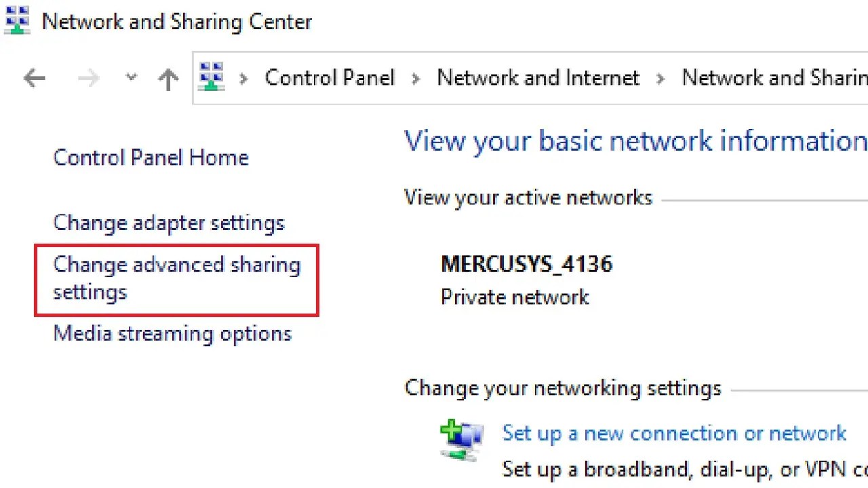Select the MERCUSYS_4136 network name
Viewport: 868px width, 488px height.
pos(527,264)
